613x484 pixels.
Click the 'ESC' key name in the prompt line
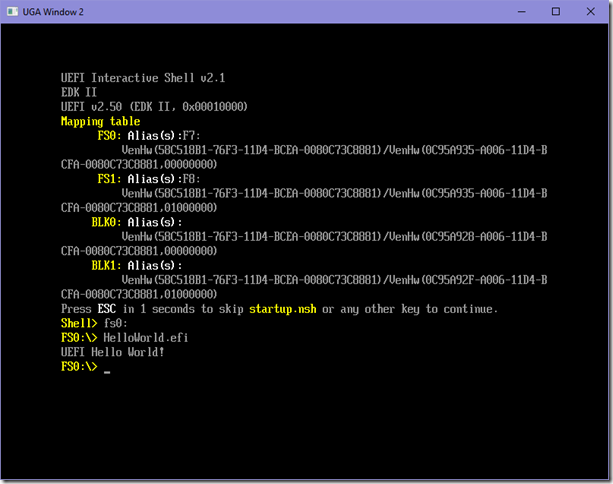pyautogui.click(x=107, y=309)
